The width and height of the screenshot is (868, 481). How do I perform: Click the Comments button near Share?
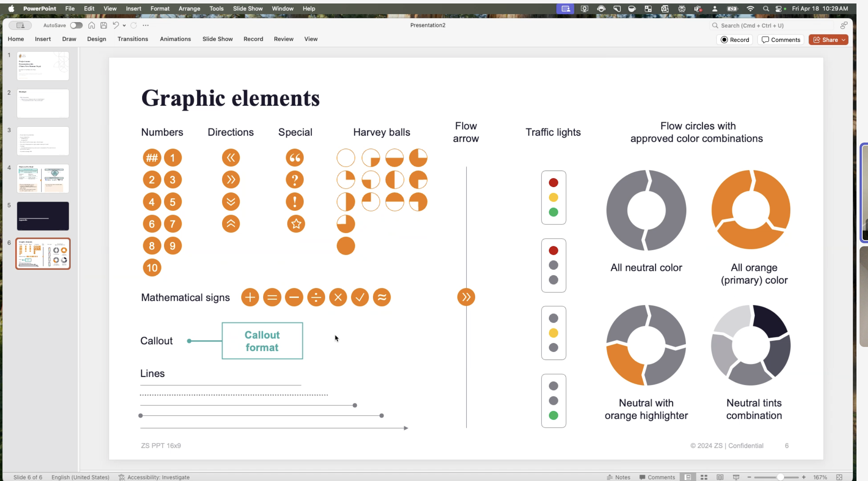pyautogui.click(x=781, y=40)
